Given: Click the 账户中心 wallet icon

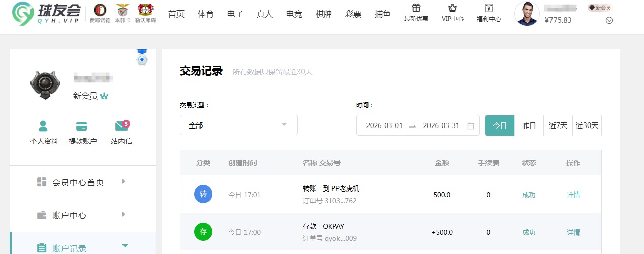Looking at the screenshot, I should (42, 215).
